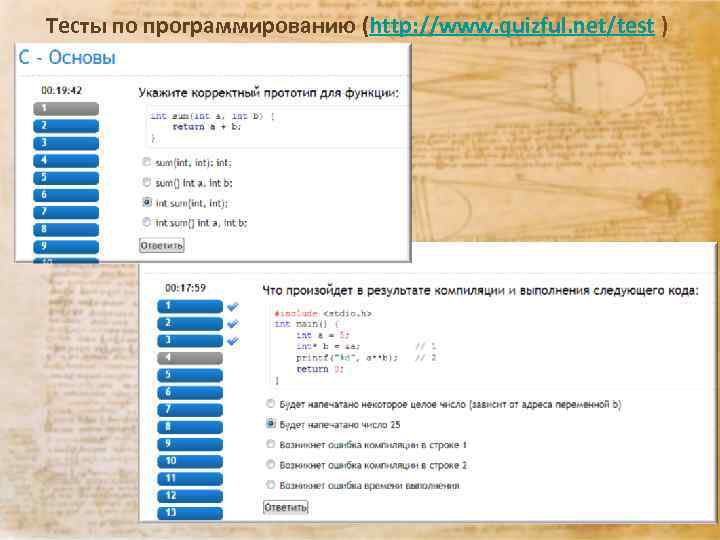Go to question 3 in upper quiz
This screenshot has width=720, height=540.
pos(66,143)
